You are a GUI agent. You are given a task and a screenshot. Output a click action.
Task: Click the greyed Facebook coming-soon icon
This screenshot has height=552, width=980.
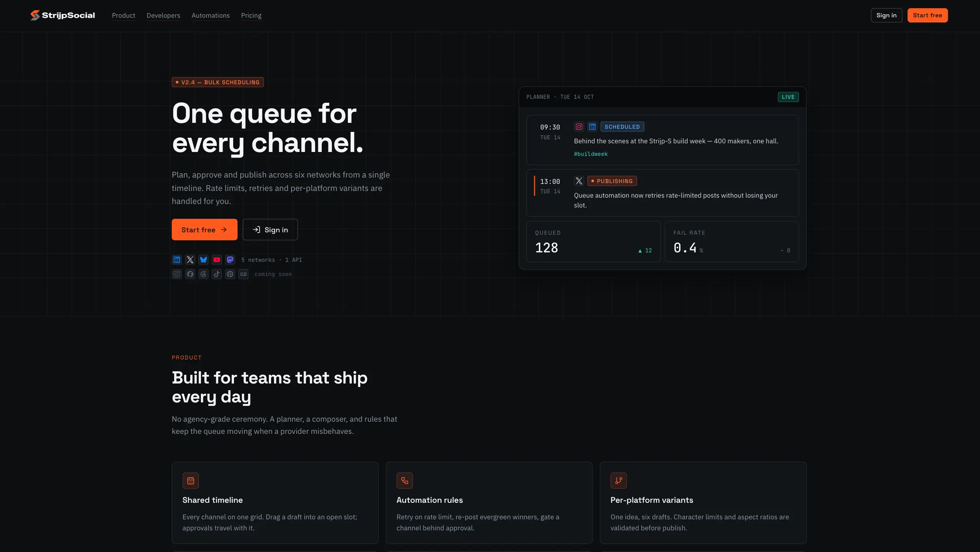tap(190, 274)
